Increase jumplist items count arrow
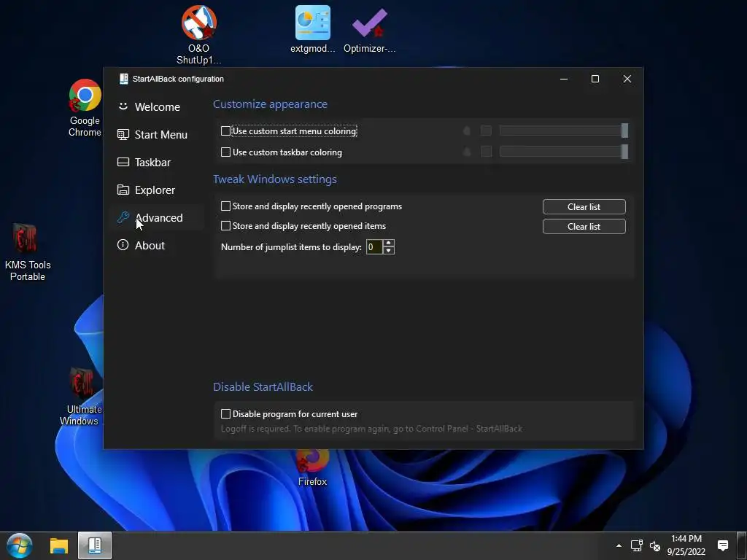The width and height of the screenshot is (747, 560). pos(389,244)
